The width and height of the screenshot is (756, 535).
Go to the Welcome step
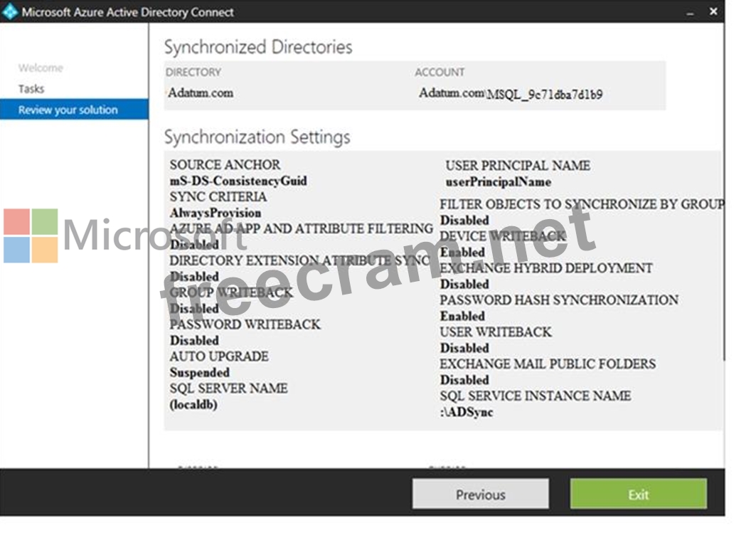coord(41,68)
